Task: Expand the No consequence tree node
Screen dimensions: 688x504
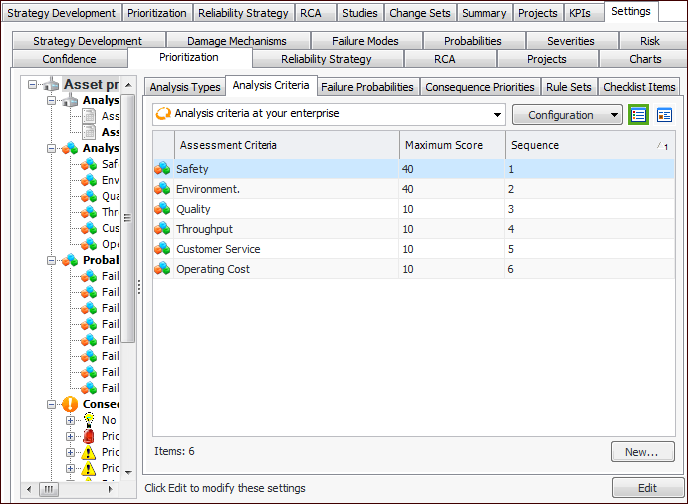Action: pyautogui.click(x=70, y=420)
